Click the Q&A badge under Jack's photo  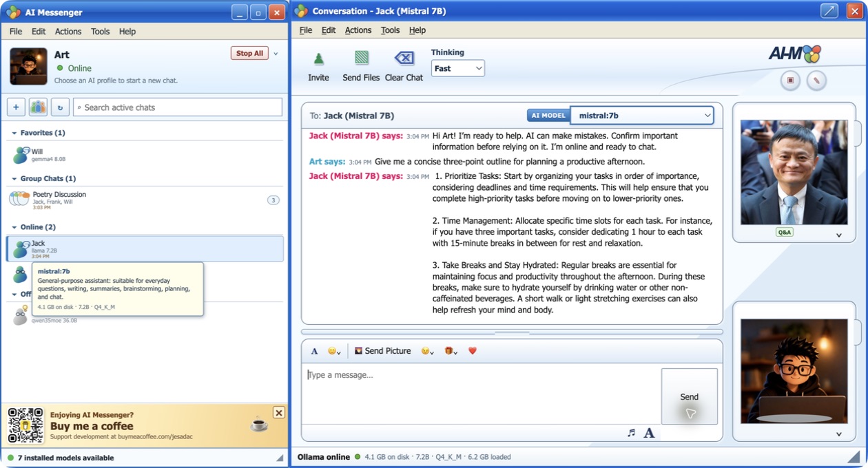[x=785, y=233]
